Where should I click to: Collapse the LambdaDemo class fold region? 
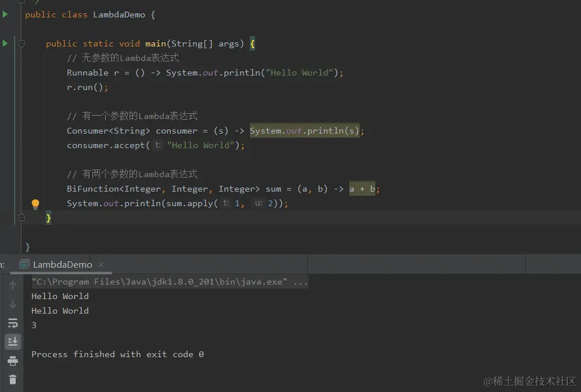point(21,3)
